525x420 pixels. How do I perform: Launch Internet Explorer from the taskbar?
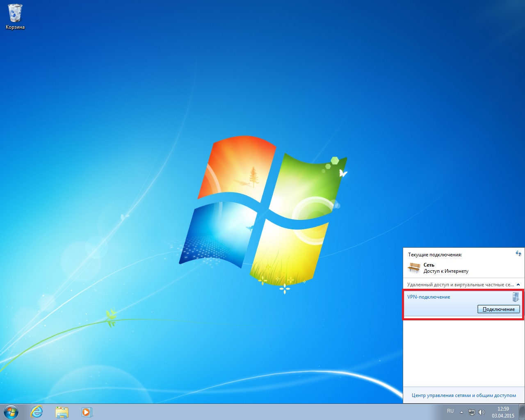click(37, 412)
